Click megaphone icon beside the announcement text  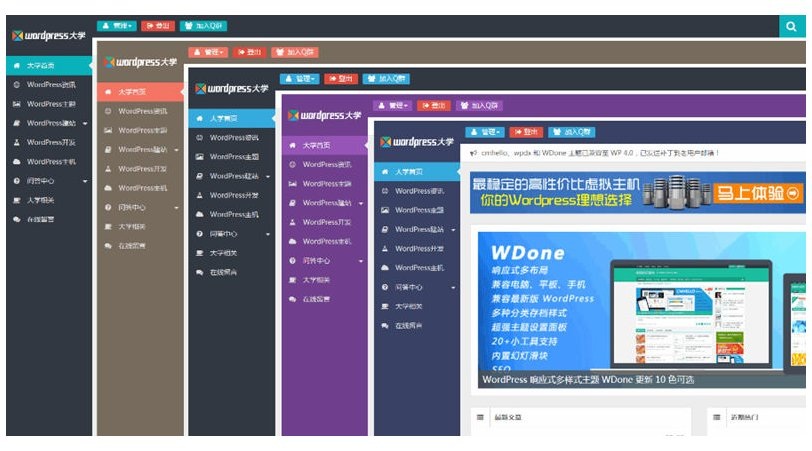tap(473, 153)
